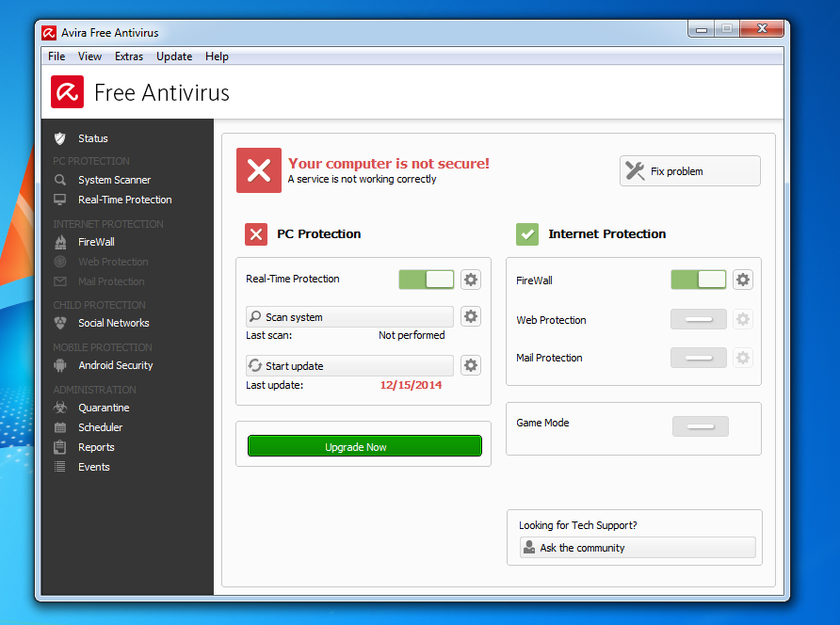840x625 pixels.
Task: Select Real-Time Protection in the sidebar
Action: [x=127, y=200]
